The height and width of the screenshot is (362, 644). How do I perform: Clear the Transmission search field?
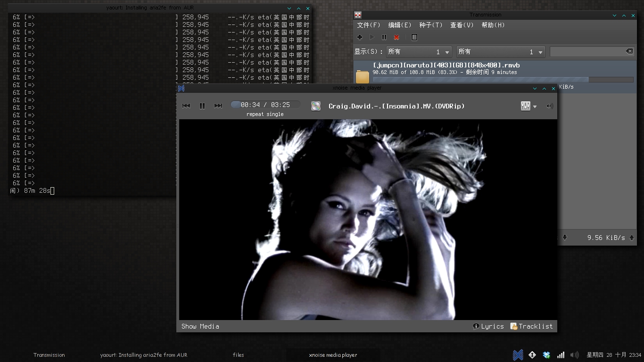click(629, 51)
